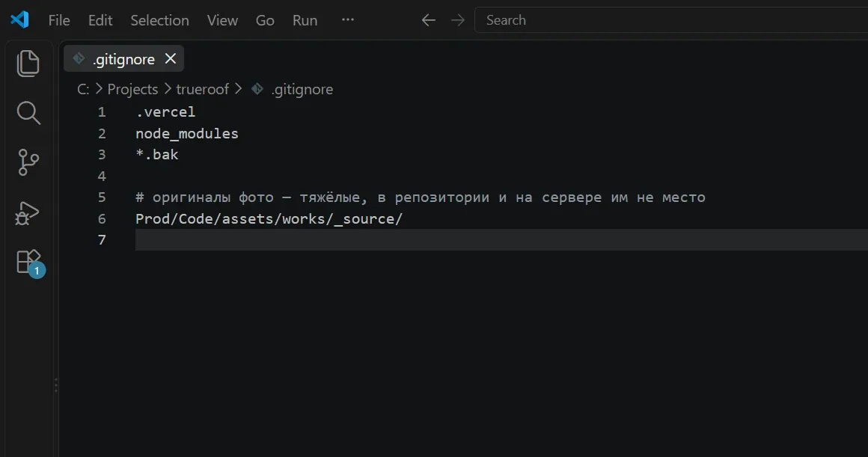
Task: Click the Russian comment on line 5
Action: coord(421,197)
